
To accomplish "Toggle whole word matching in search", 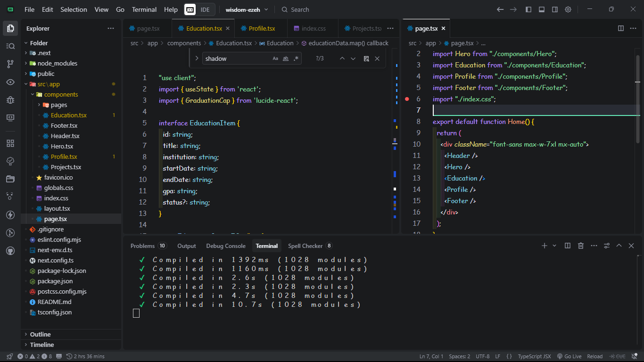I will [x=285, y=58].
